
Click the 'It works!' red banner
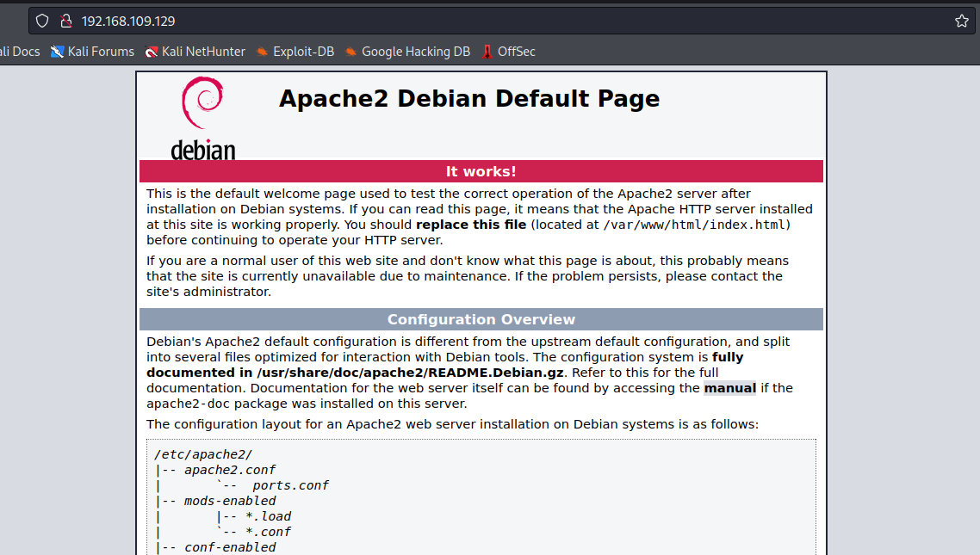[481, 171]
